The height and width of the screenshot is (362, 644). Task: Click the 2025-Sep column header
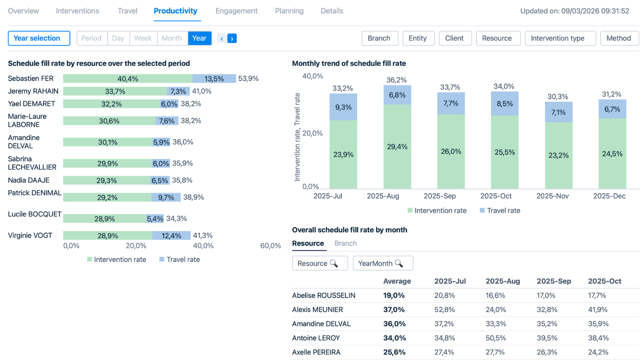554,281
